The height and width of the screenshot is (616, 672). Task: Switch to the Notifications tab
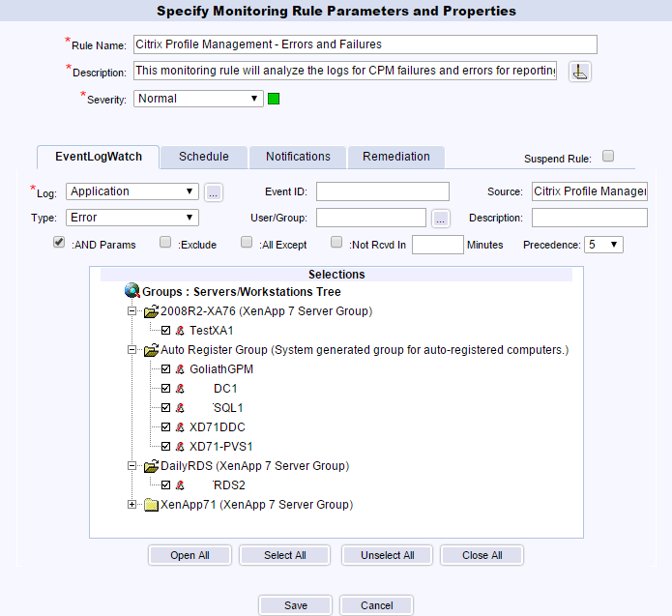(298, 157)
